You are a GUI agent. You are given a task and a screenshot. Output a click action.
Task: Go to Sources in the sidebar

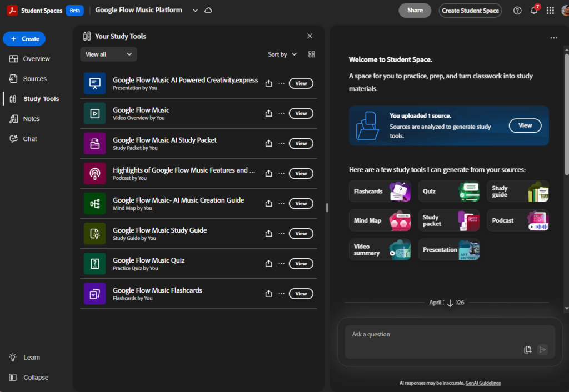point(34,79)
